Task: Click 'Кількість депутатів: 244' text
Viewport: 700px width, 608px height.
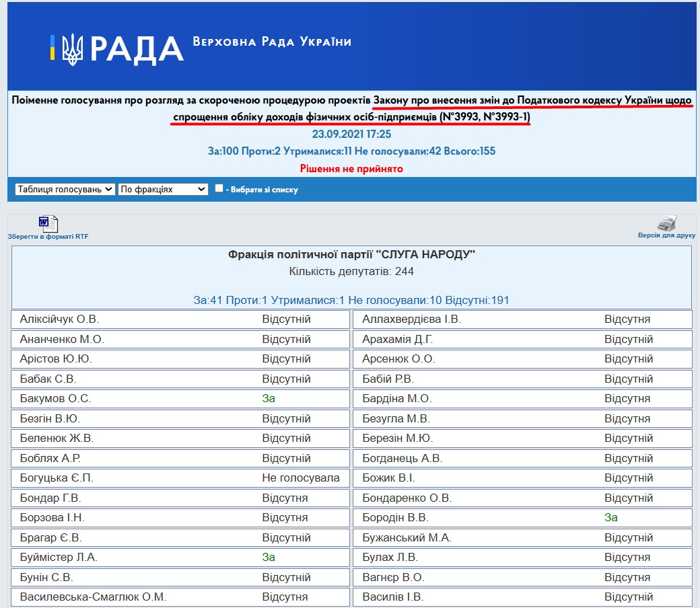Action: coord(351,271)
